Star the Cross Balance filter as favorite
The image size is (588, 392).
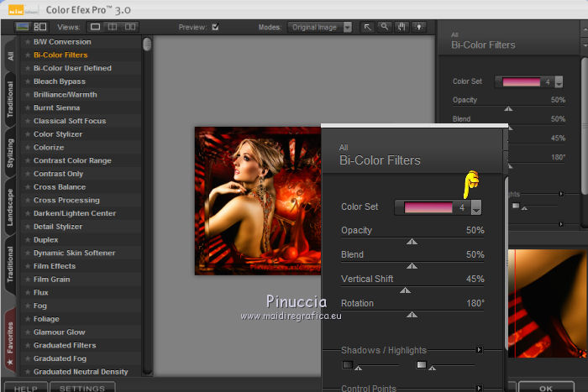[28, 187]
